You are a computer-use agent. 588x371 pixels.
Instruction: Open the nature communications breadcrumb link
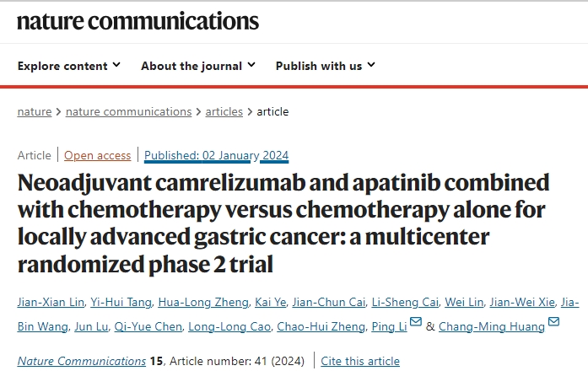[128, 111]
